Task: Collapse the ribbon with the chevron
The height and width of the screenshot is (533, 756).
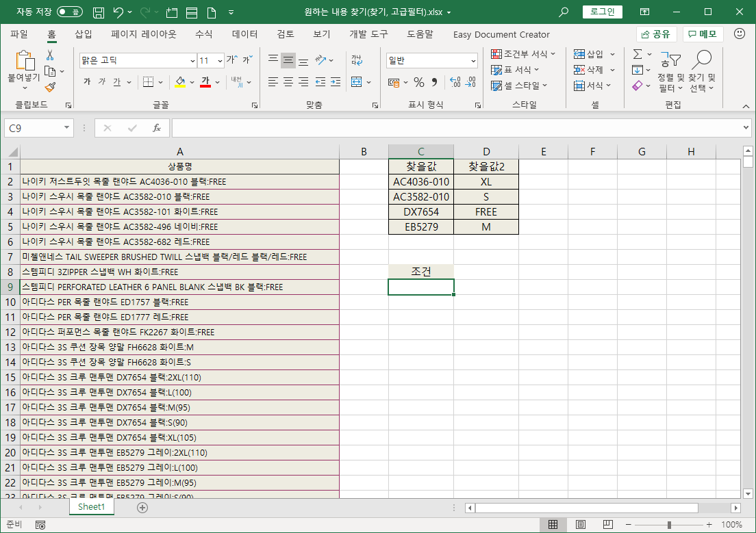Action: tap(746, 106)
